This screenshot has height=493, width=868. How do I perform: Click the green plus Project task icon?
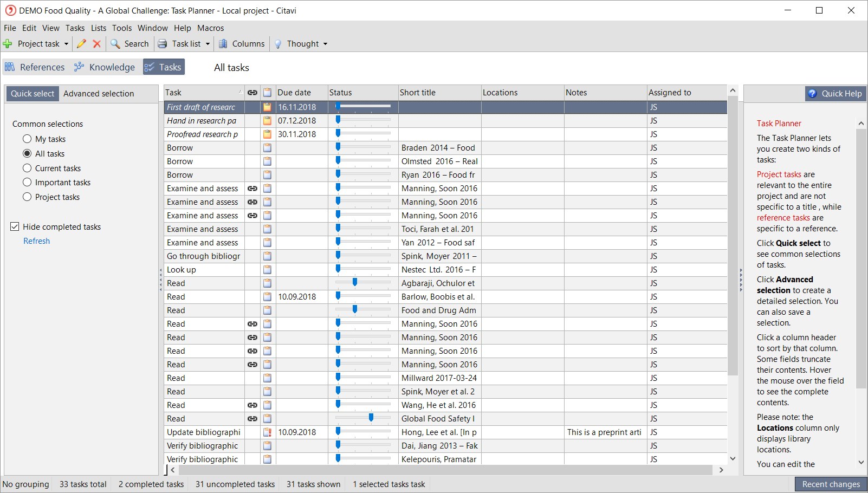(x=8, y=44)
